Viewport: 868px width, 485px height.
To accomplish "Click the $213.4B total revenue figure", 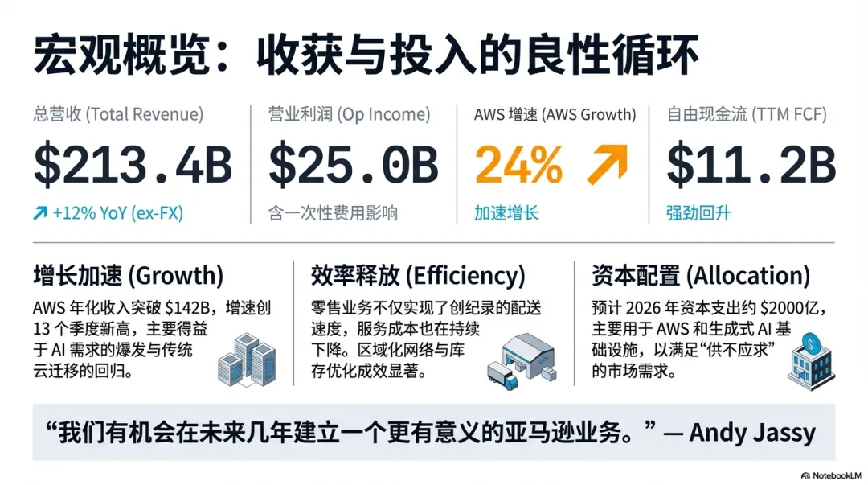I will pyautogui.click(x=133, y=165).
